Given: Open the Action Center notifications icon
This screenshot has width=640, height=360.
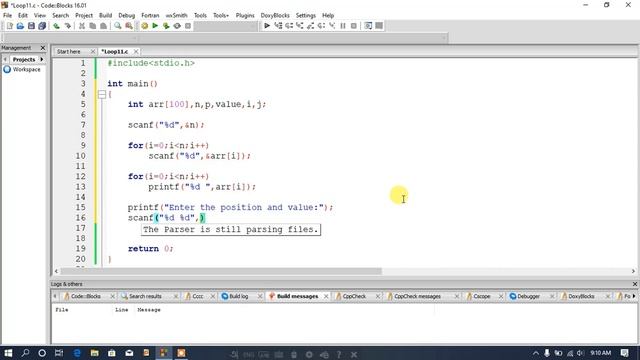Looking at the screenshot, I should pyautogui.click(x=624, y=353).
